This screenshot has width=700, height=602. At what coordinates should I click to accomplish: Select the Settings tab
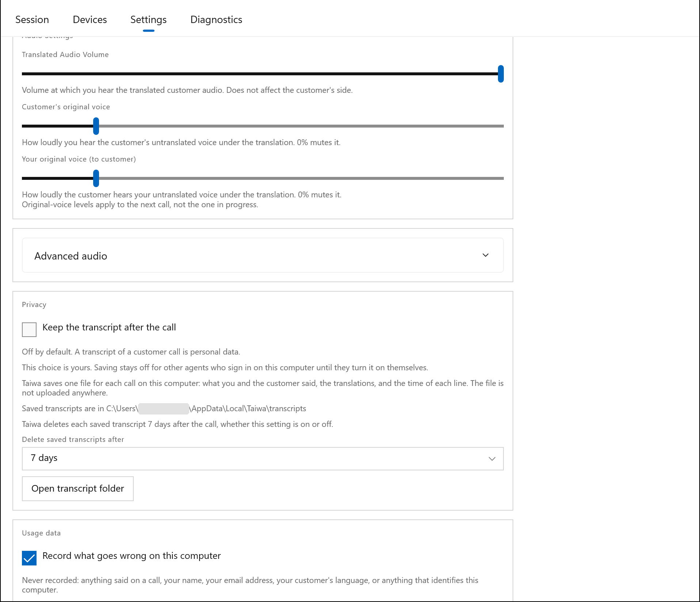pyautogui.click(x=148, y=20)
